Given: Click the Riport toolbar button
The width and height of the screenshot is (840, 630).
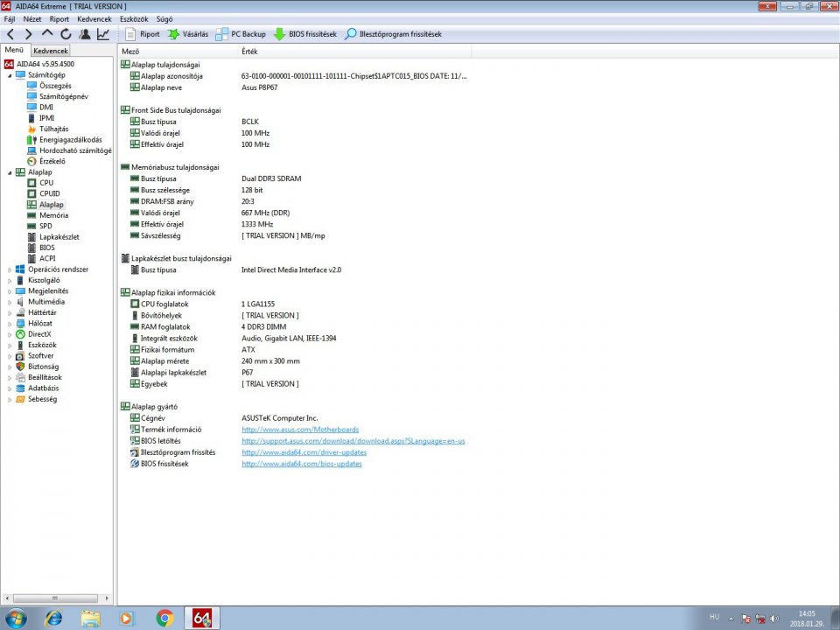Looking at the screenshot, I should tap(143, 34).
